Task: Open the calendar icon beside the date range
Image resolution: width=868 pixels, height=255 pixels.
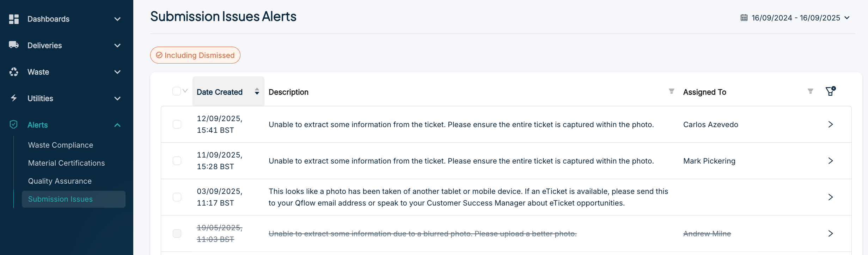Action: pos(744,17)
